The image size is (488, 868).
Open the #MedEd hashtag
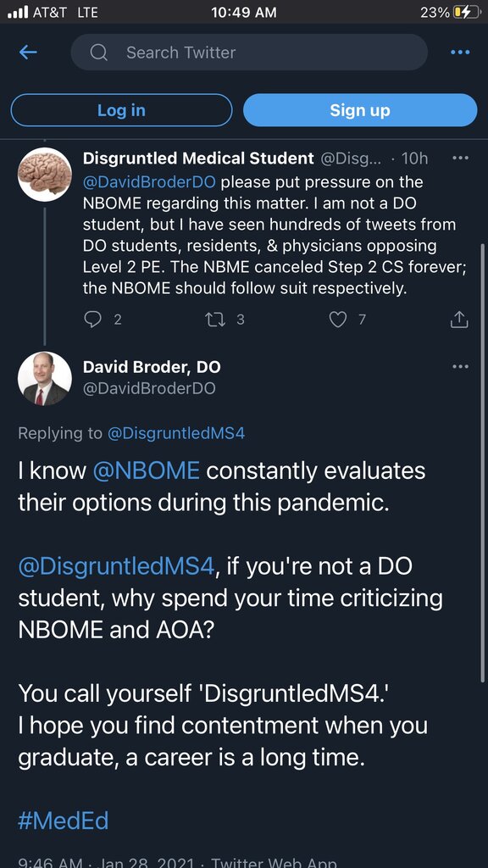pyautogui.click(x=63, y=821)
